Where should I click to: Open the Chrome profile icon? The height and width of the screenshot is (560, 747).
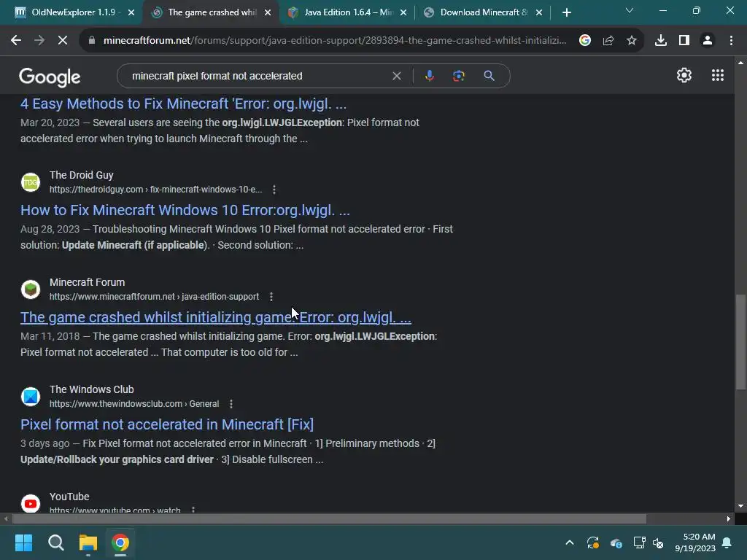(708, 41)
